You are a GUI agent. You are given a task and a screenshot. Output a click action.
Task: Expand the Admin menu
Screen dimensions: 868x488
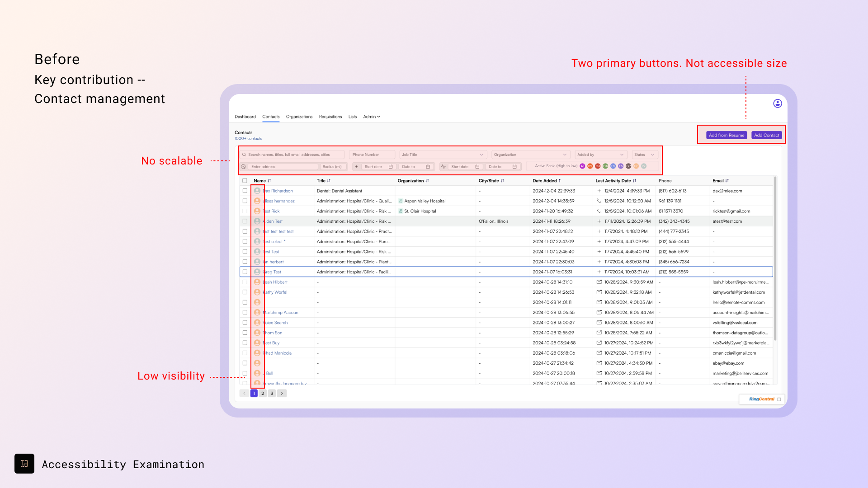[372, 117]
